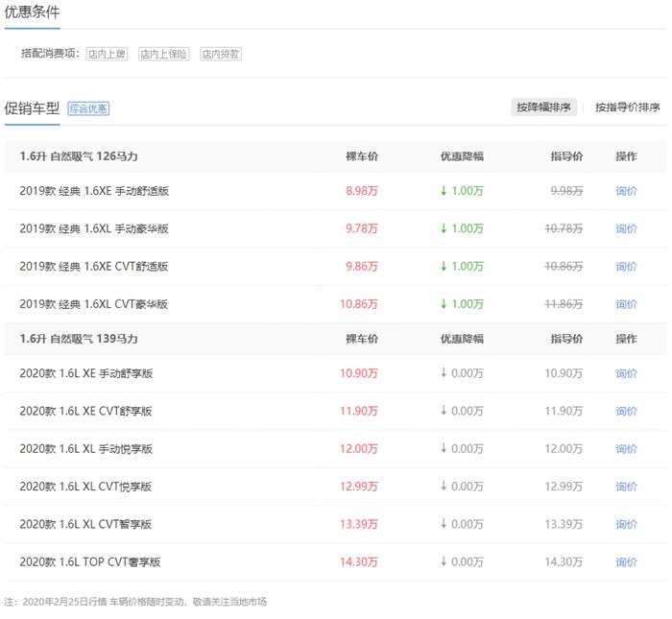Click the red 12.00万 bare car price
This screenshot has height=619, width=672.
tap(359, 449)
